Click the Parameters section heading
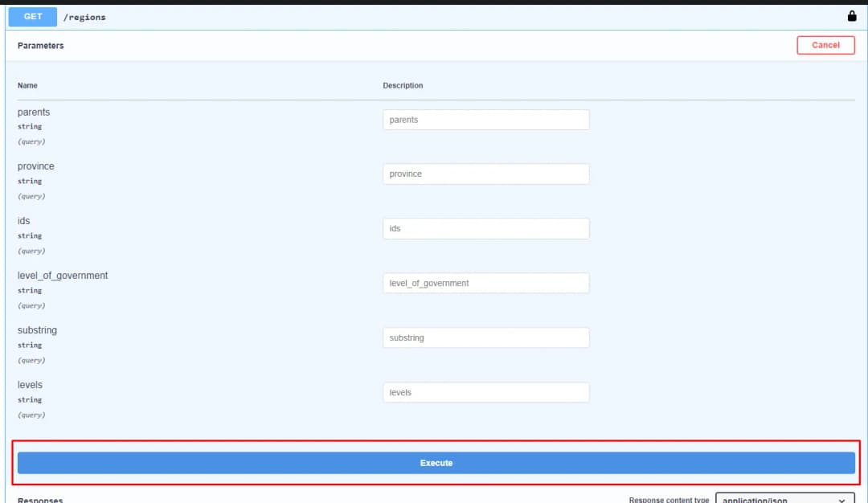 (x=40, y=46)
